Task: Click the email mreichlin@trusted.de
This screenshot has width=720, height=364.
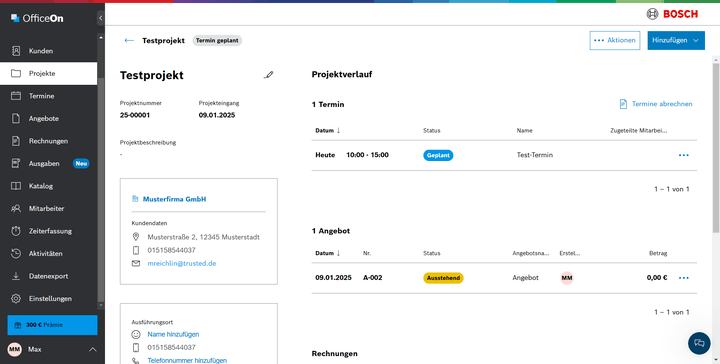Action: [182, 263]
